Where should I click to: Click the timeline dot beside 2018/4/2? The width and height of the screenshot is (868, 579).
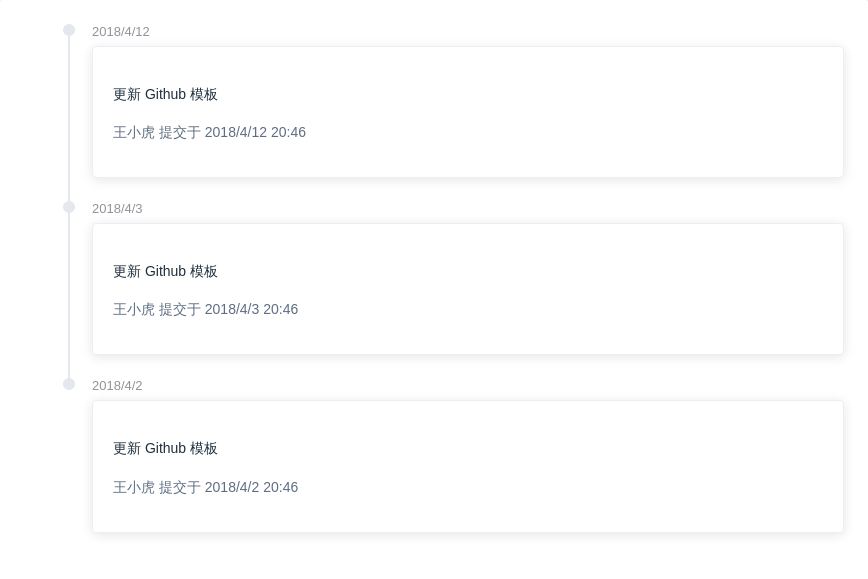click(x=69, y=384)
